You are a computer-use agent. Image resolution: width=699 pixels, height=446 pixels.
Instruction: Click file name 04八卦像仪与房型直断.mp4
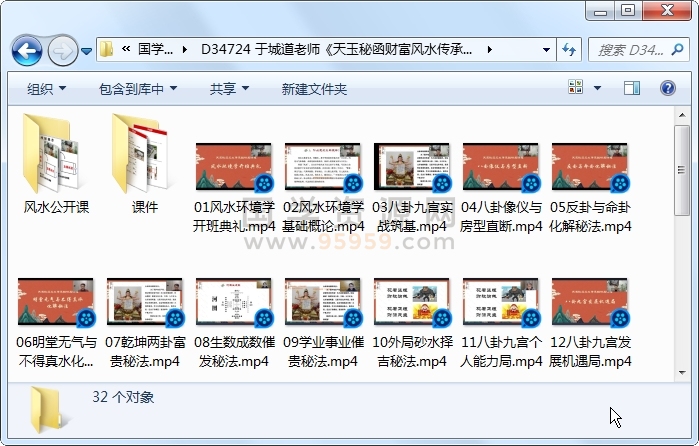pos(501,217)
